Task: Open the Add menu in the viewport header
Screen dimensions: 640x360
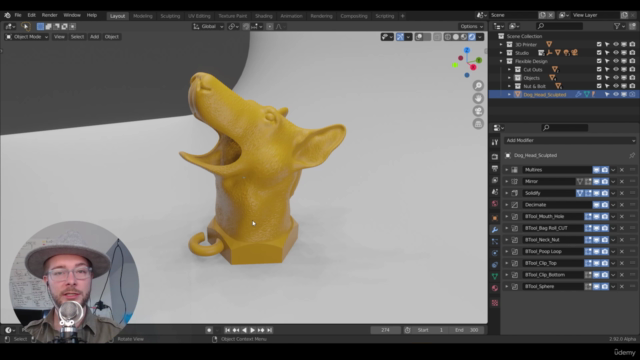Action: tap(94, 37)
